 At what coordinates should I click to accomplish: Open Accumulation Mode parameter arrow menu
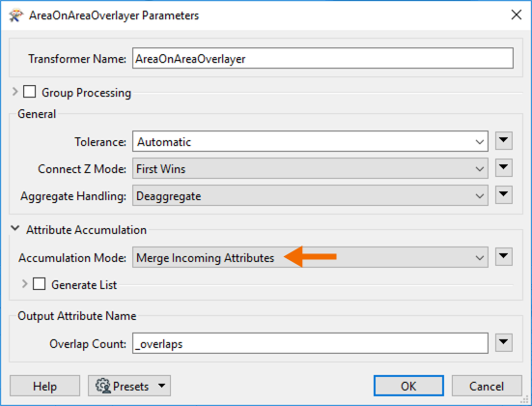click(503, 256)
